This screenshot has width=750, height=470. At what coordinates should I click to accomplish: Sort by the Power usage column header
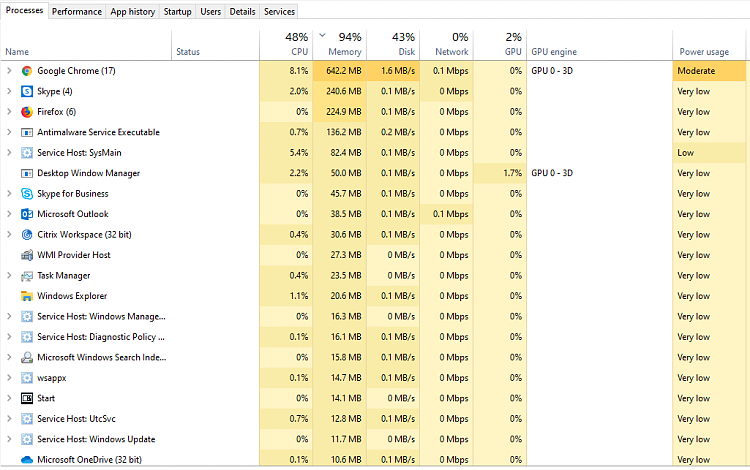tap(709, 45)
